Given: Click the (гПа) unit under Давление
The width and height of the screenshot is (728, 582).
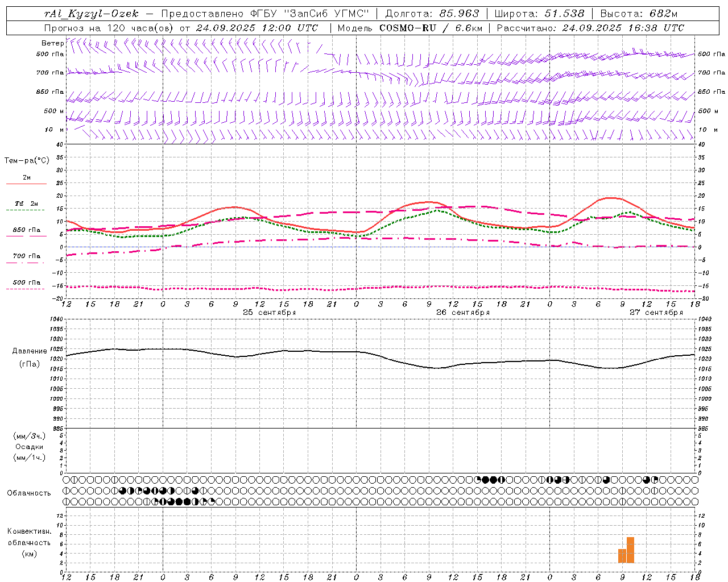Looking at the screenshot, I should pyautogui.click(x=30, y=364).
